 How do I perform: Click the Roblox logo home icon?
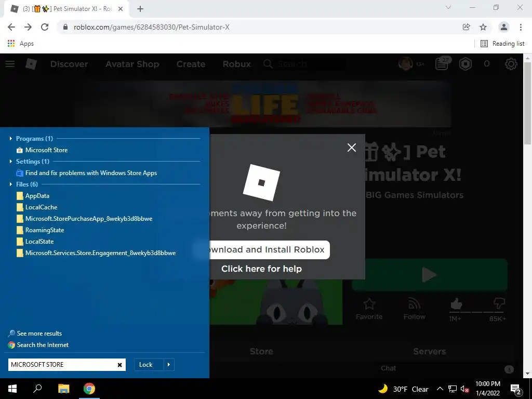[31, 64]
